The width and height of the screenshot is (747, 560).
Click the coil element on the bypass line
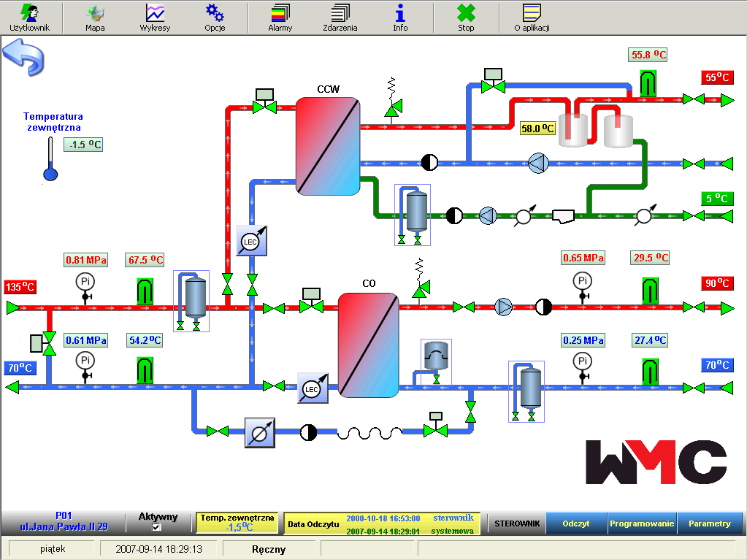click(369, 432)
